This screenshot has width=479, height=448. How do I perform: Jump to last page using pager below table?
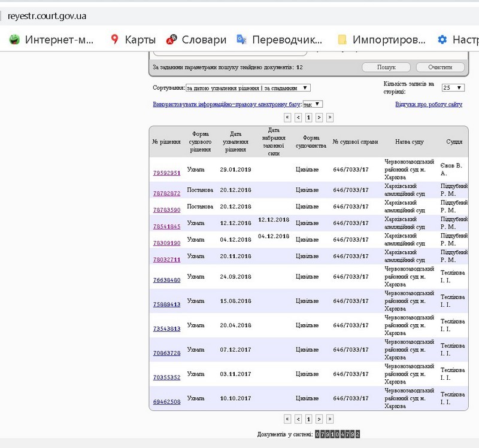330,419
